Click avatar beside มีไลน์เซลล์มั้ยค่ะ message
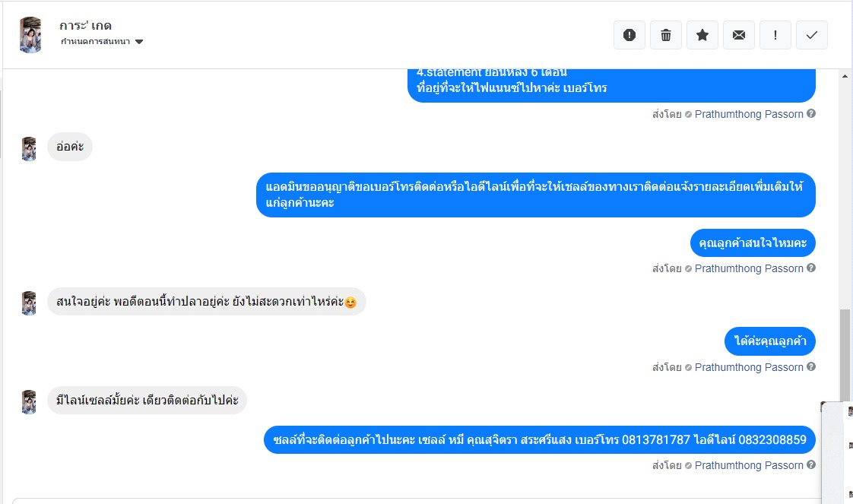 click(29, 402)
